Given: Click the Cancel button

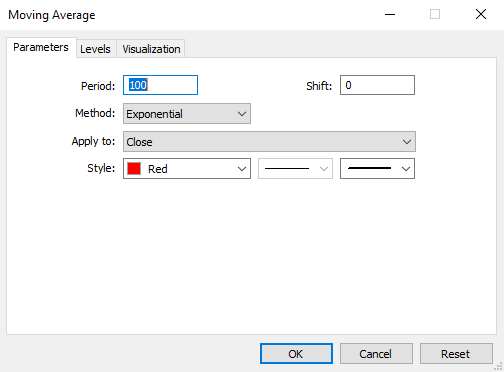Looking at the screenshot, I should point(376,354).
